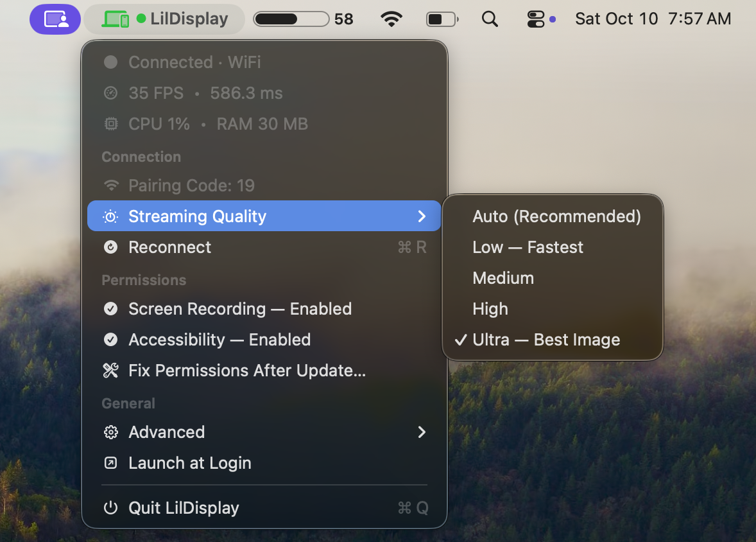Click Accessibility — Enabled entry

[x=264, y=340]
